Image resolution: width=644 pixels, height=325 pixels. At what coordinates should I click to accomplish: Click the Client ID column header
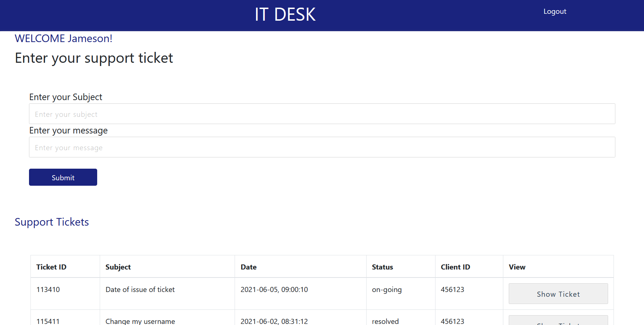pyautogui.click(x=455, y=267)
